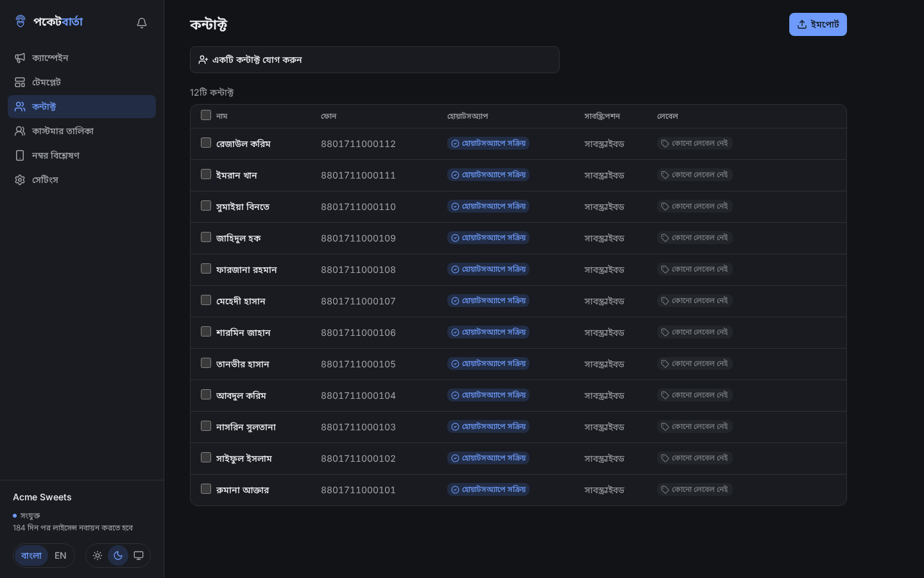Click WhatsApp check icon for রুমানা আক্তার
Image resolution: width=924 pixels, height=578 pixels.
pos(455,489)
